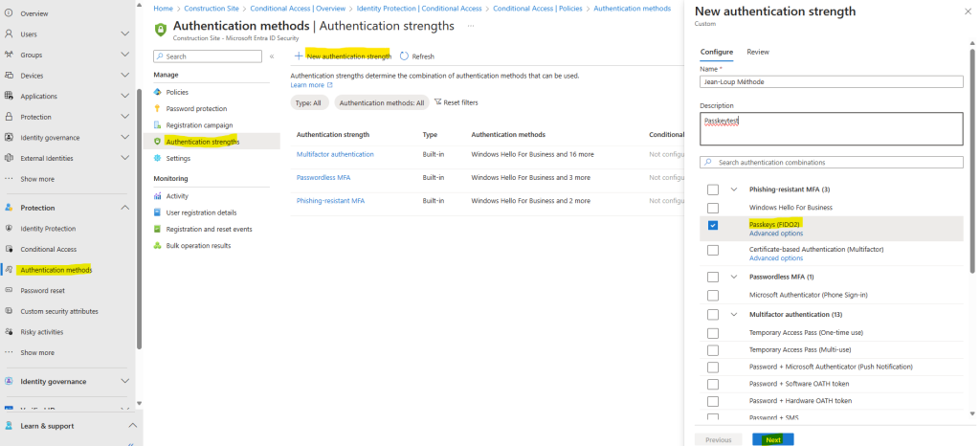Click the Reset filters funnel icon
Image resolution: width=980 pixels, height=446 pixels.
(x=437, y=101)
